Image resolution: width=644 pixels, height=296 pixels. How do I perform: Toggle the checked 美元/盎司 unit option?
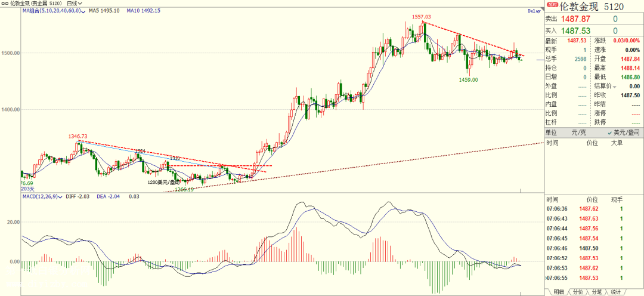[626, 132]
